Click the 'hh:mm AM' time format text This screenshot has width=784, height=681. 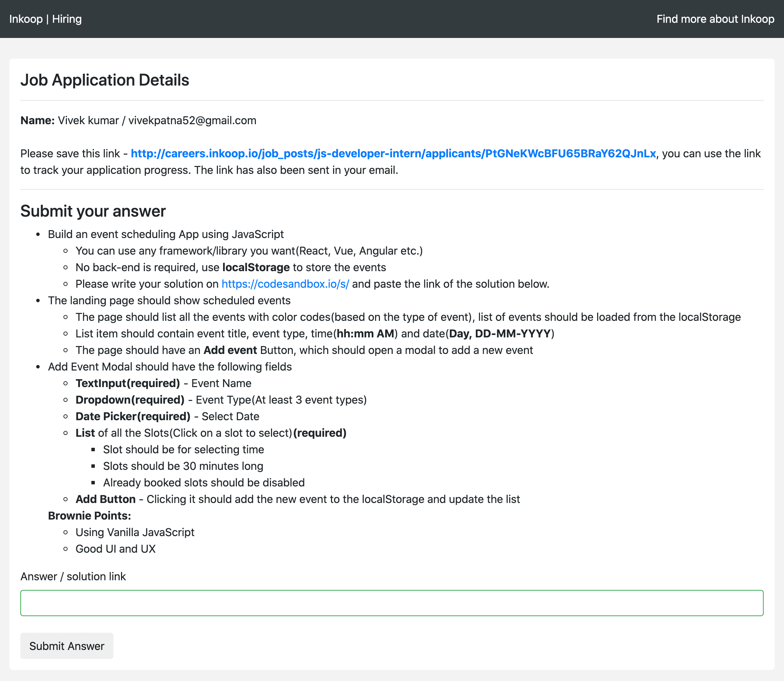pyautogui.click(x=365, y=334)
